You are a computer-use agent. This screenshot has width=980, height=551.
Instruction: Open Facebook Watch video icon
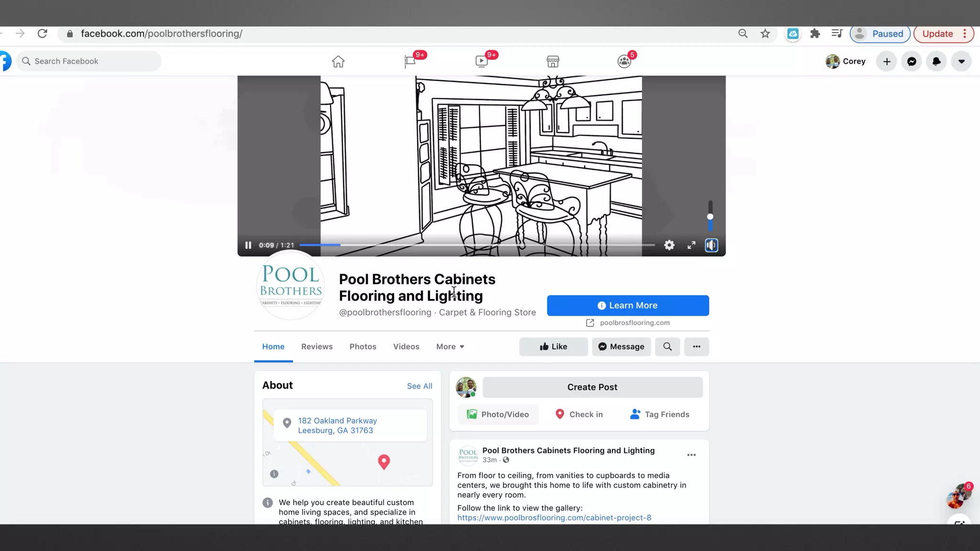pos(481,61)
